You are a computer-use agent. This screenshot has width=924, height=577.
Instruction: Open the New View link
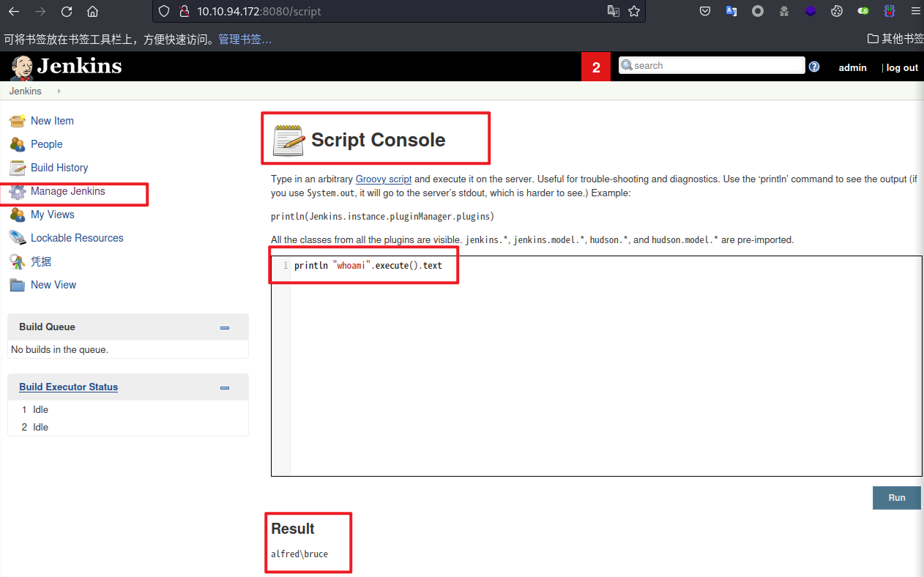(x=53, y=285)
